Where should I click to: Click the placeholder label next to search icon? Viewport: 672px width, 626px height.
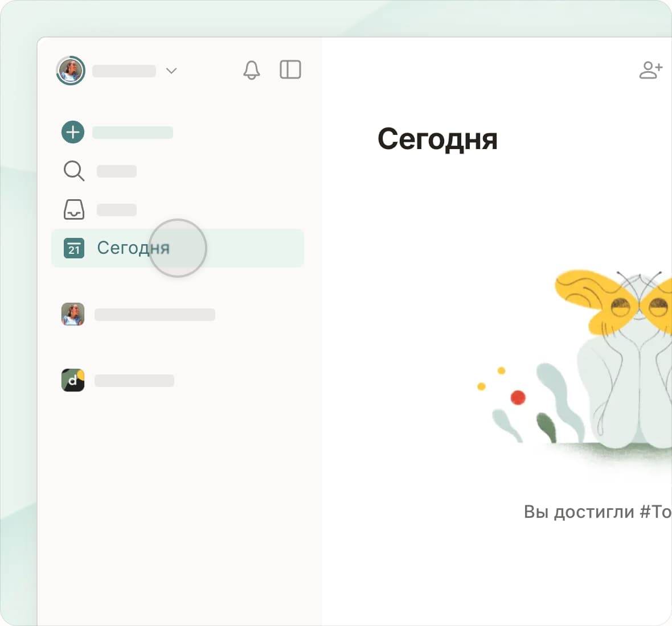coord(117,171)
